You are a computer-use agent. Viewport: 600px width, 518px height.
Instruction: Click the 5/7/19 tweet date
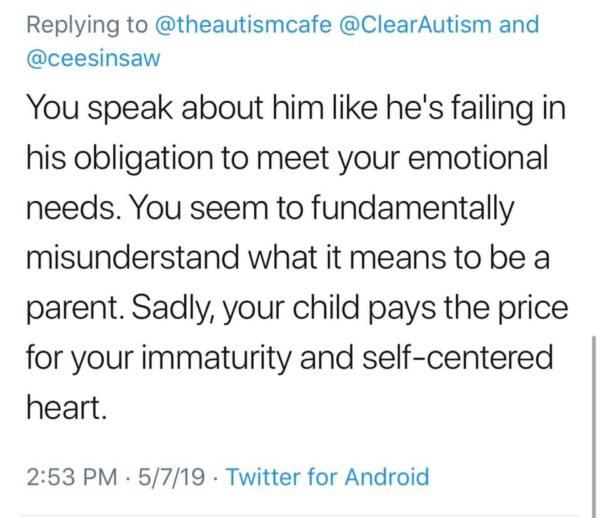point(171,477)
